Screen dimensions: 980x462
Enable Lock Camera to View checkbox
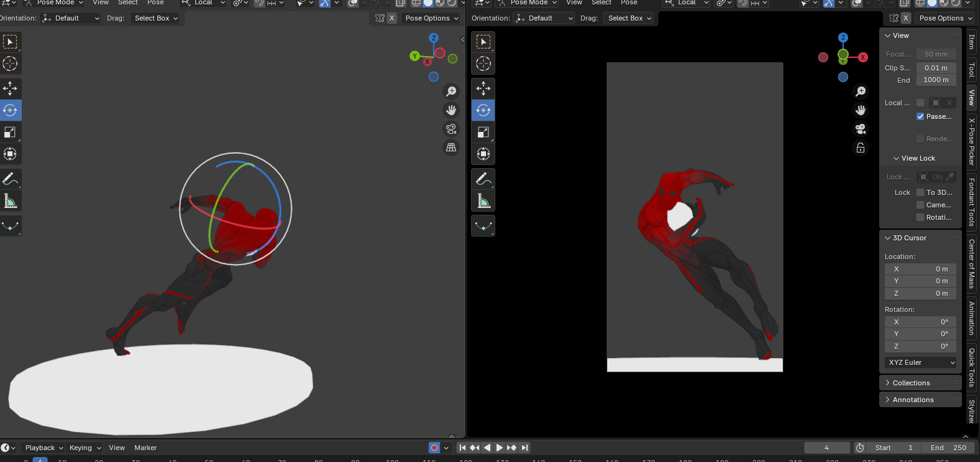[920, 205]
